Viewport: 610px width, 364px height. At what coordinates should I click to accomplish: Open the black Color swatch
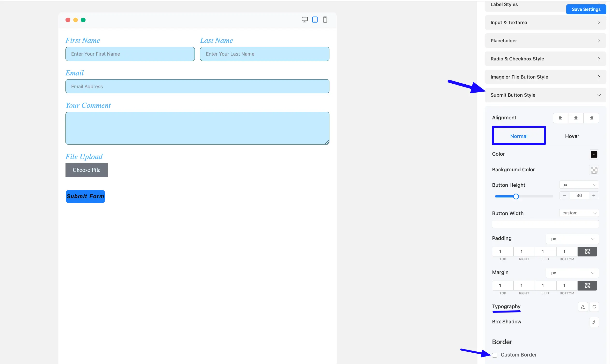594,154
